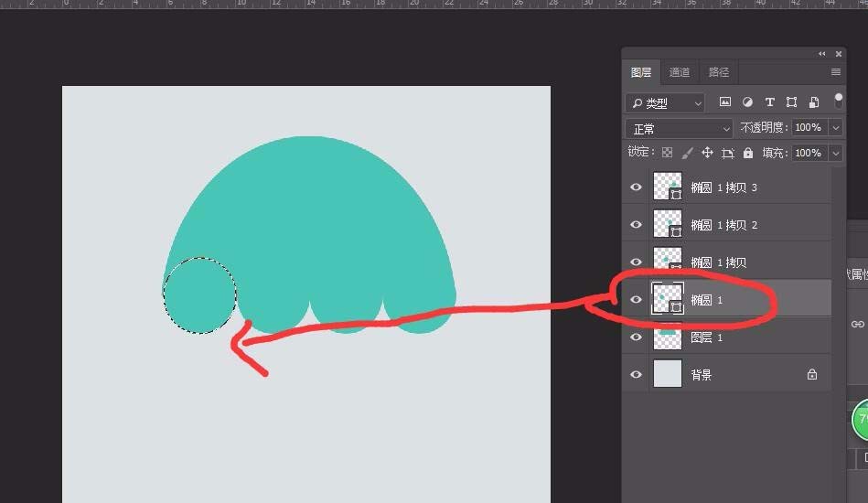This screenshot has height=503, width=868.
Task: Click the lock transparent pixels icon
Action: (x=667, y=153)
